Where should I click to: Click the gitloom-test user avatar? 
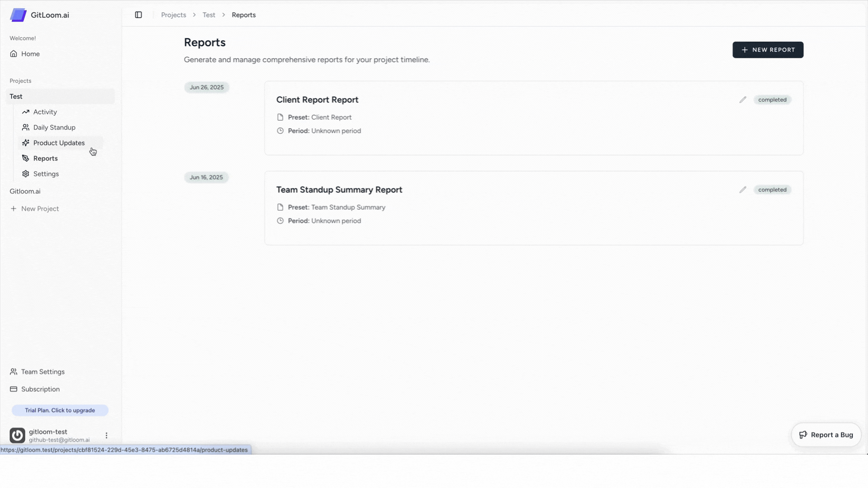click(17, 435)
